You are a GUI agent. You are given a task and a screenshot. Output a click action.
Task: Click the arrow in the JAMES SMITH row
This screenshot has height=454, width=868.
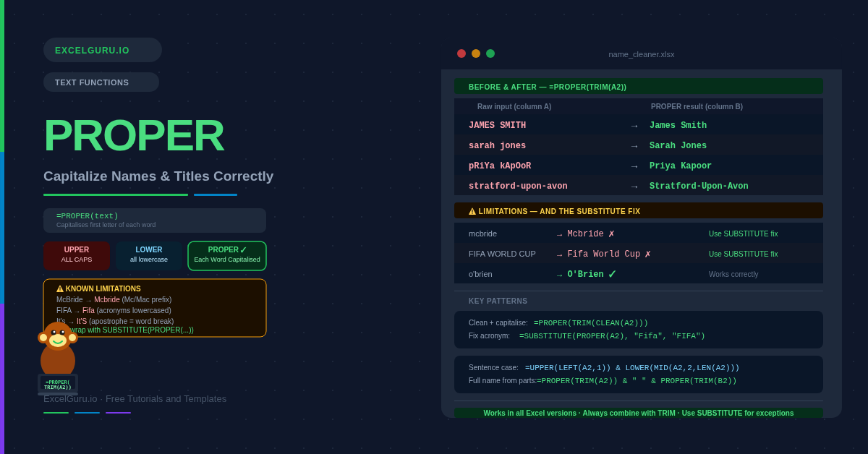(634, 126)
